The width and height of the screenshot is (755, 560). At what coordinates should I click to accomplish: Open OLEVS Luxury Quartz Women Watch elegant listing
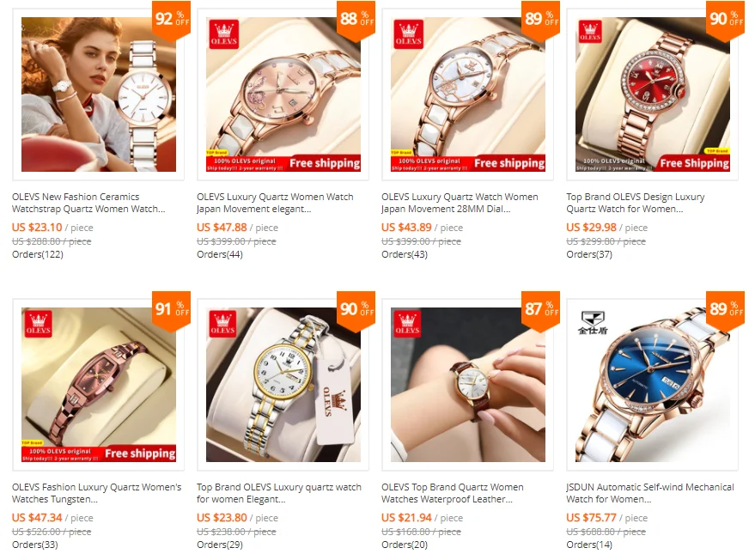[x=275, y=203]
